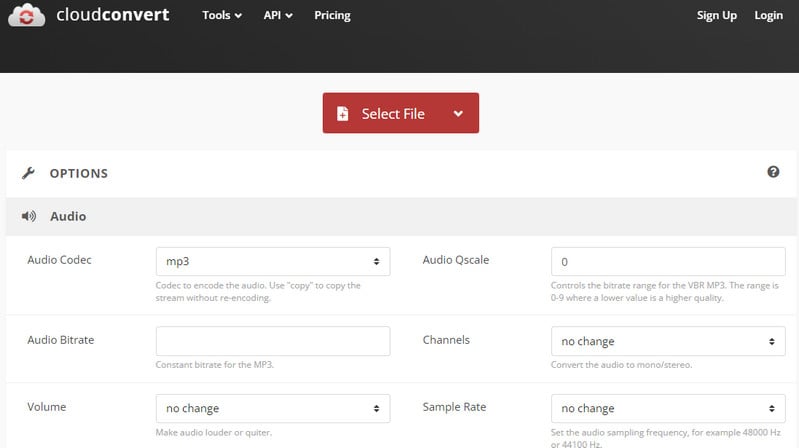Focus the Audio Bitrate input field
This screenshot has width=799, height=448.
(273, 341)
